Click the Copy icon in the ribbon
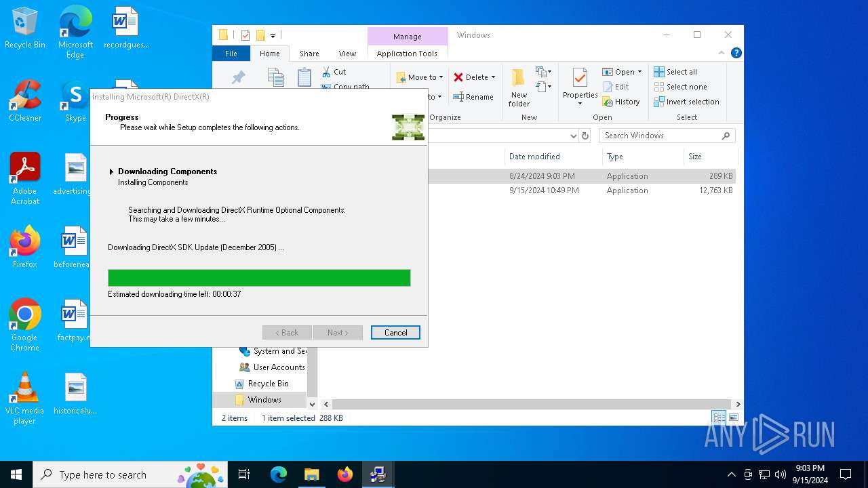Viewport: 868px width, 488px height. click(275, 77)
